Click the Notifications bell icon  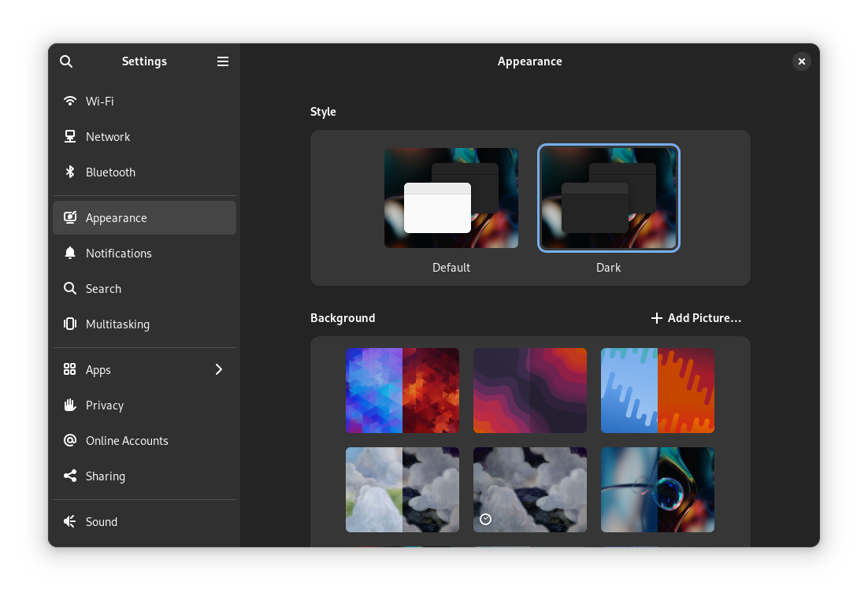(70, 253)
